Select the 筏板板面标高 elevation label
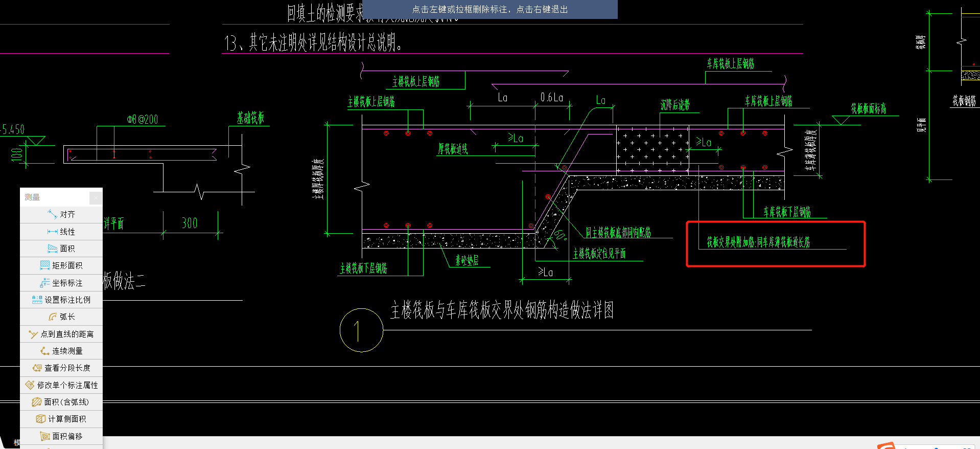This screenshot has width=980, height=449. click(x=869, y=108)
